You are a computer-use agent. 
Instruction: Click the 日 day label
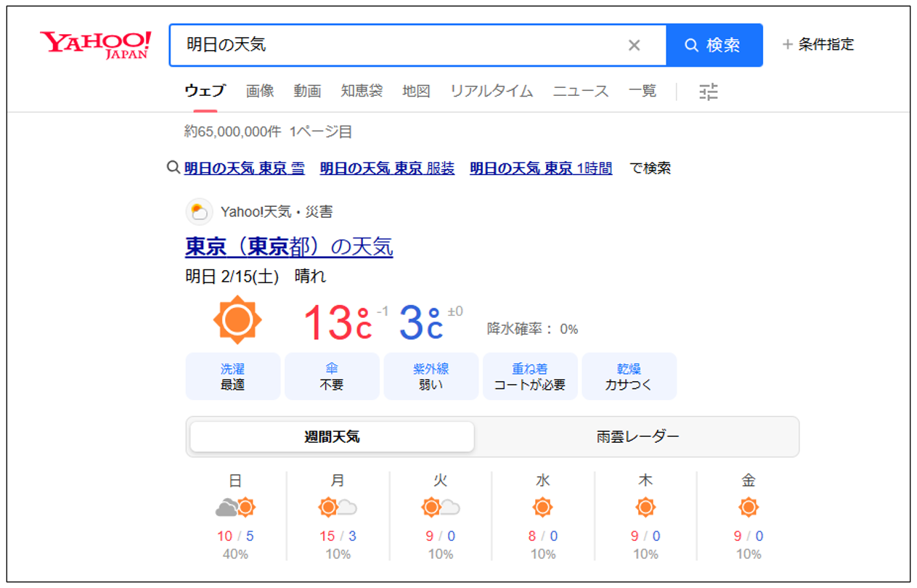pos(235,481)
